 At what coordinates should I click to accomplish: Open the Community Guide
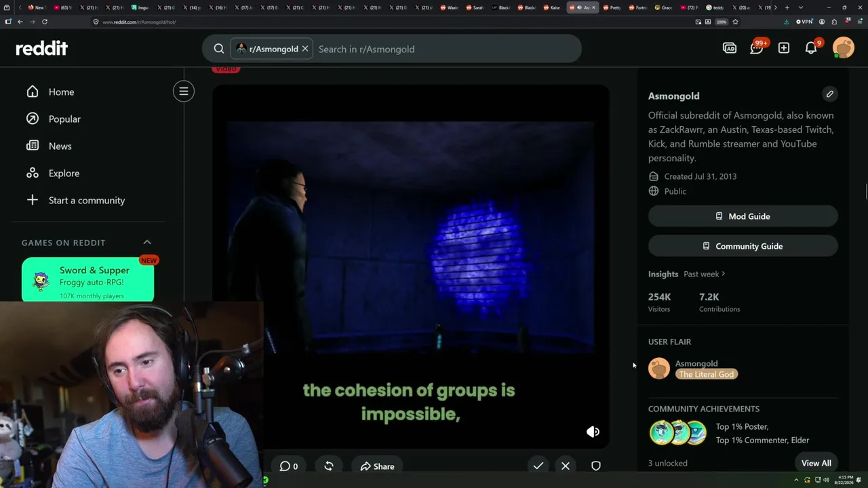pos(743,246)
